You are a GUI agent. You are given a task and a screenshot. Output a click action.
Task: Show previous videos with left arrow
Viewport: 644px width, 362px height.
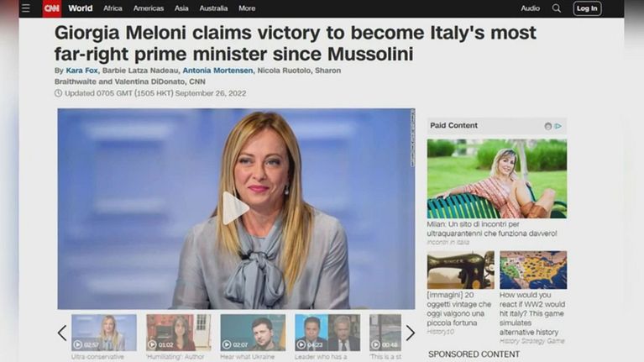[62, 333]
